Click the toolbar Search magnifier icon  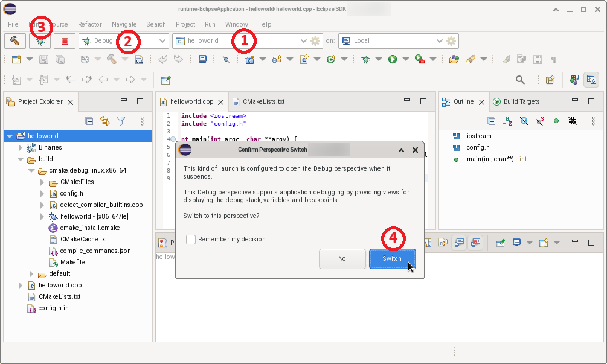[520, 80]
